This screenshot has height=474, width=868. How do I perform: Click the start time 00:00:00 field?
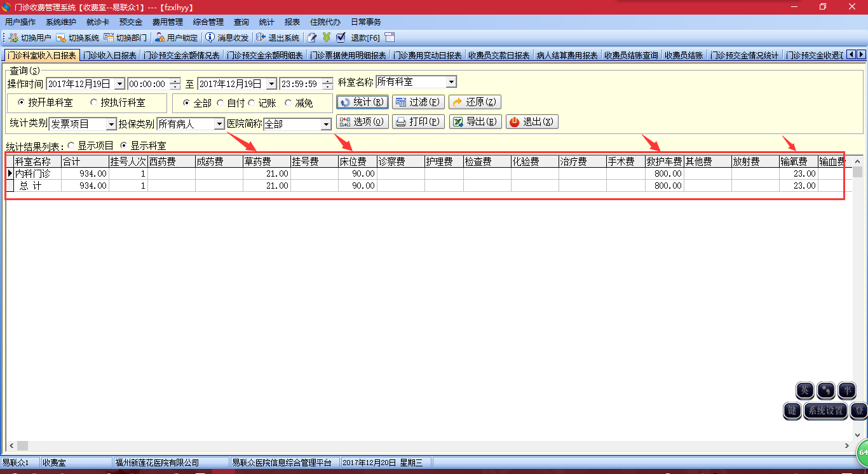point(148,84)
